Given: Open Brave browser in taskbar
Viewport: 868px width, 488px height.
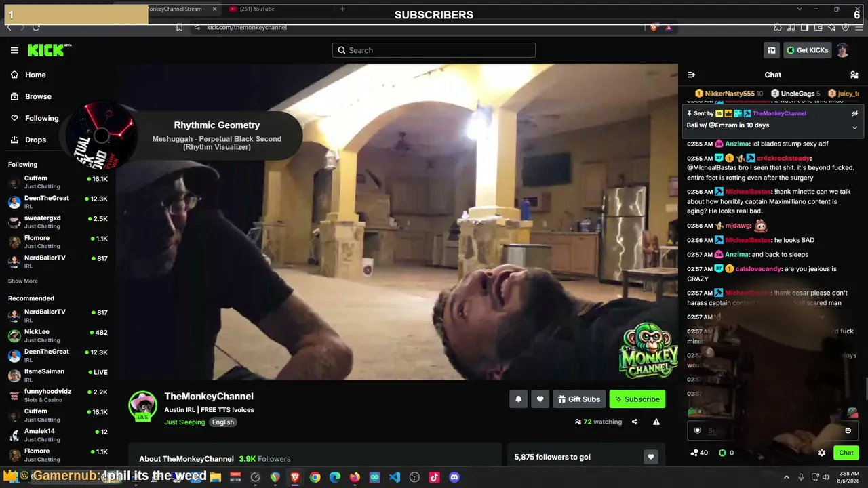Looking at the screenshot, I should tap(295, 477).
